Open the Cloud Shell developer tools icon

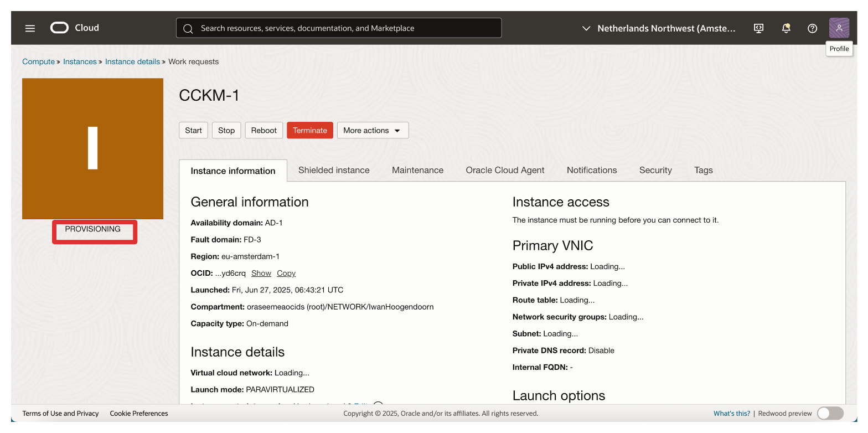759,28
